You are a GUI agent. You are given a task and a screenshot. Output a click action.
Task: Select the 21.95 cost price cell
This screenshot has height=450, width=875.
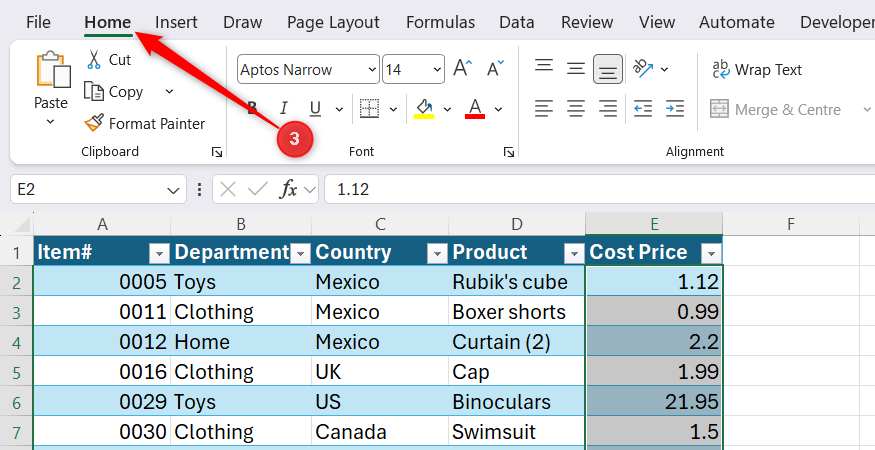[x=654, y=402]
